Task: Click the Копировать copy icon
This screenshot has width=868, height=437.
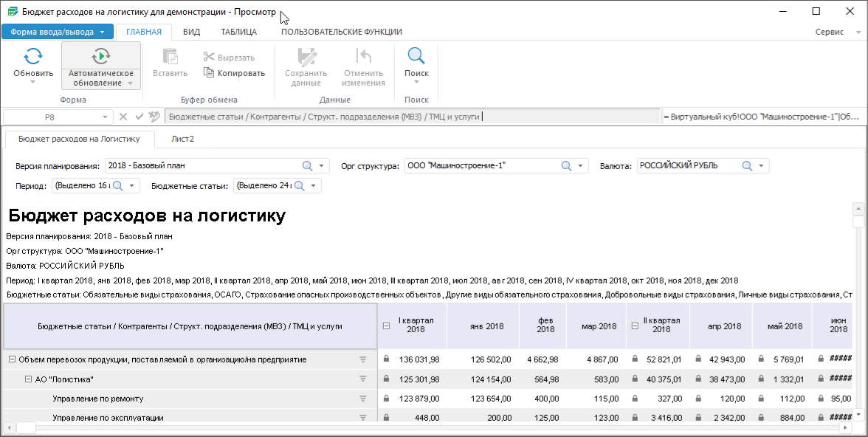Action: pyautogui.click(x=209, y=73)
